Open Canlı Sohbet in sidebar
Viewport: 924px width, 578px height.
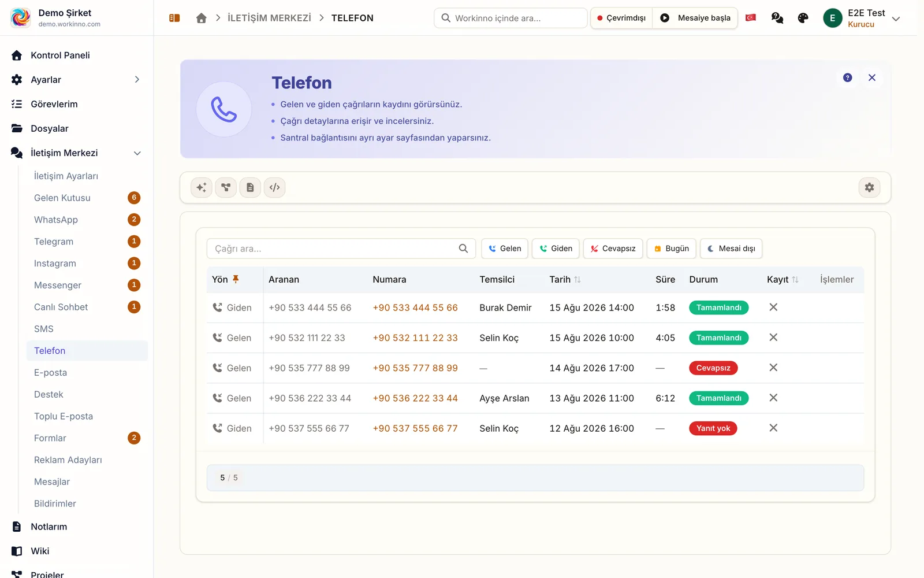pos(87,307)
